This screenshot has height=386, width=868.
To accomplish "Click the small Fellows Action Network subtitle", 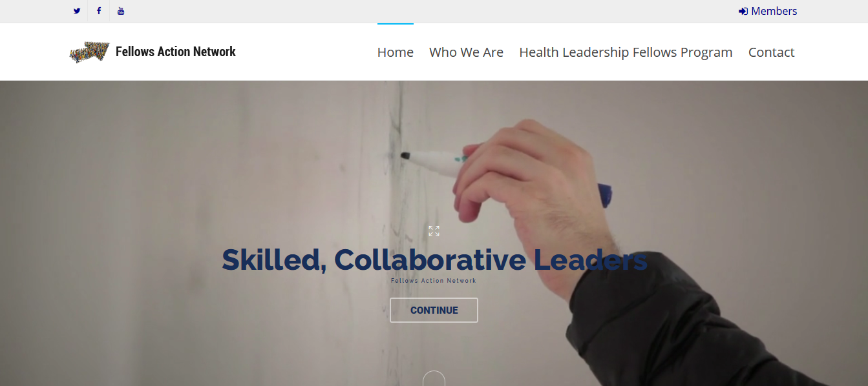I will [x=434, y=281].
